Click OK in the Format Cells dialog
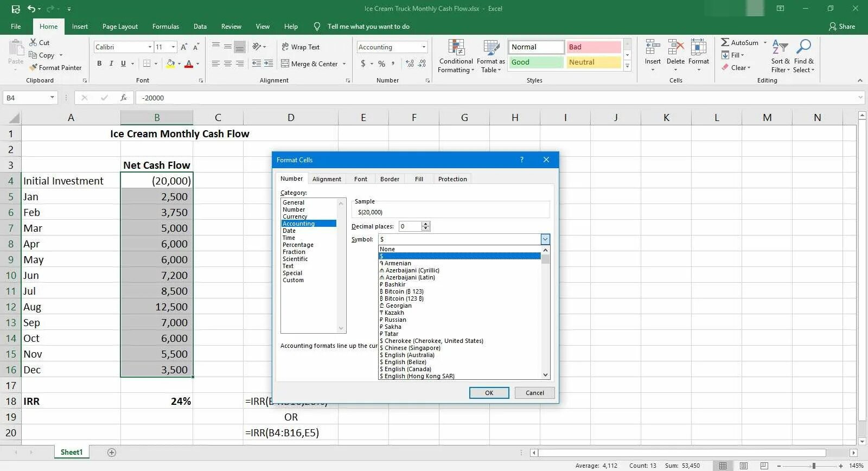868x471 pixels. [489, 393]
